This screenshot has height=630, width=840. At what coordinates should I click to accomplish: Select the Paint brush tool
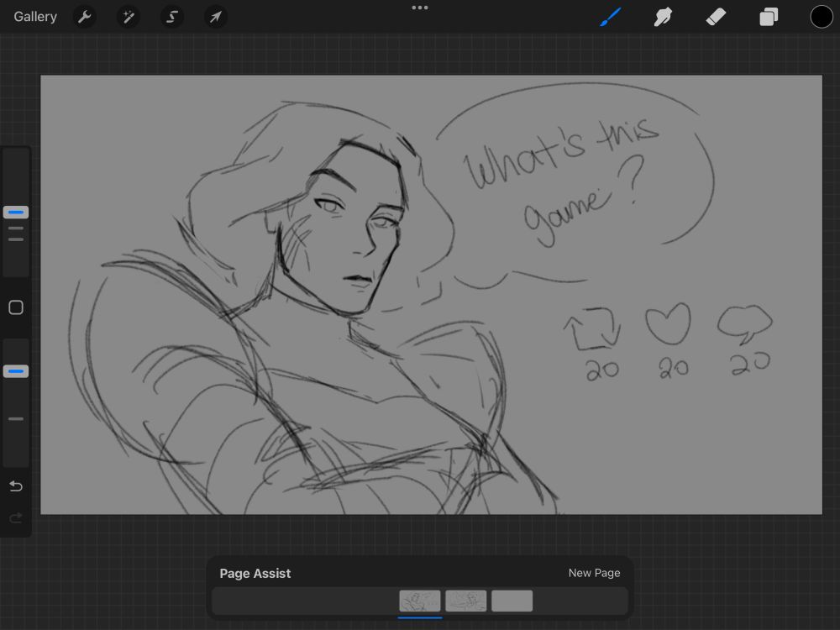pos(610,17)
